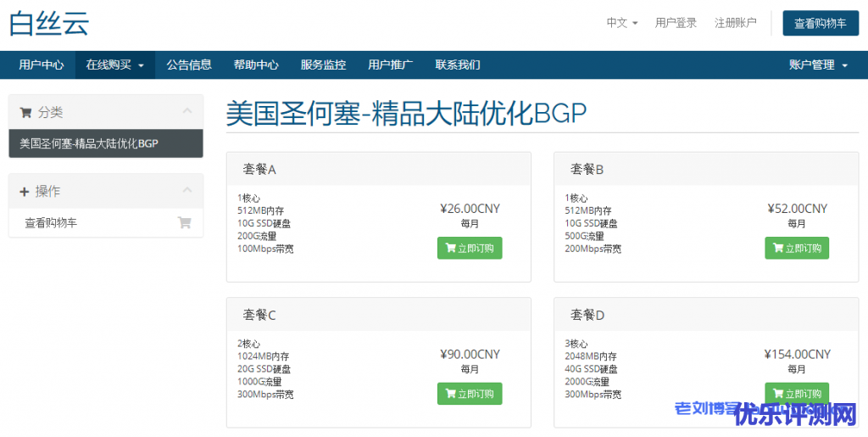The image size is (868, 437).
Task: Go to 公告信息 in navigation bar
Action: pyautogui.click(x=189, y=64)
